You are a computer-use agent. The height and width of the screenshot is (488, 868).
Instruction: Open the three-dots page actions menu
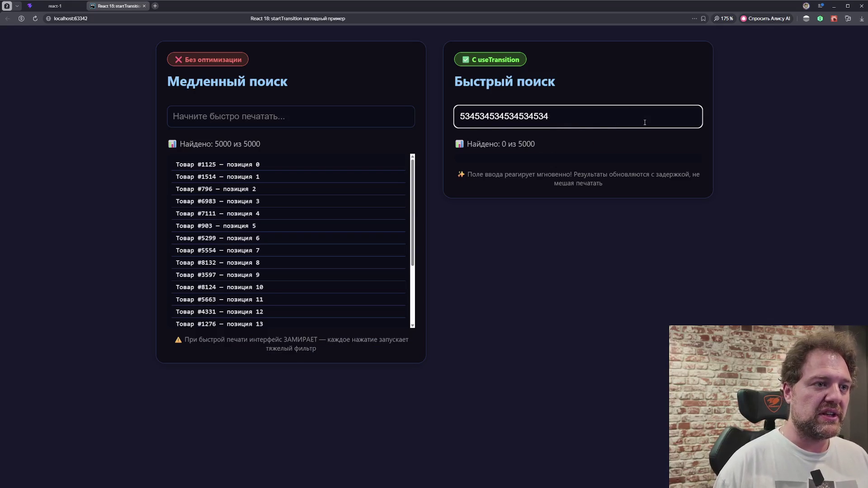[694, 19]
